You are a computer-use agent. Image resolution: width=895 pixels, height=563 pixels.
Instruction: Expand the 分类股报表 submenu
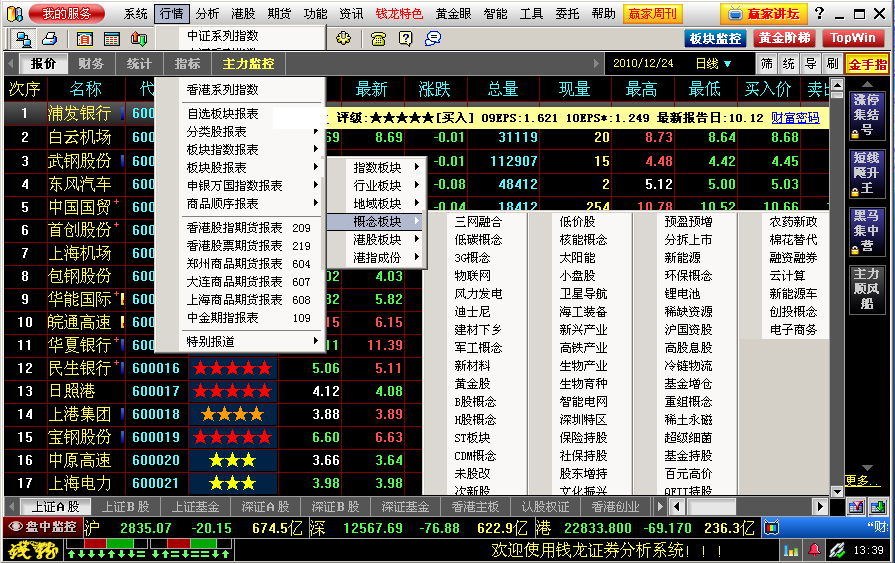(x=252, y=132)
